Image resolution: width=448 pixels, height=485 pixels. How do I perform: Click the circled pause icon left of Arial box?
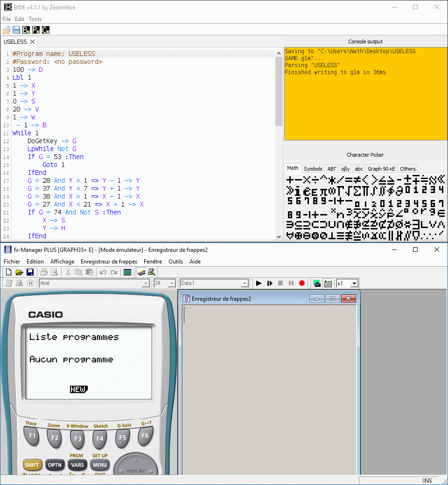coord(30,283)
